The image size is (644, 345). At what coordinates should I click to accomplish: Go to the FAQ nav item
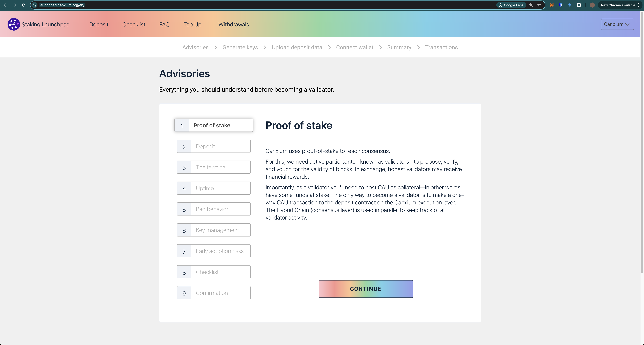pyautogui.click(x=164, y=25)
